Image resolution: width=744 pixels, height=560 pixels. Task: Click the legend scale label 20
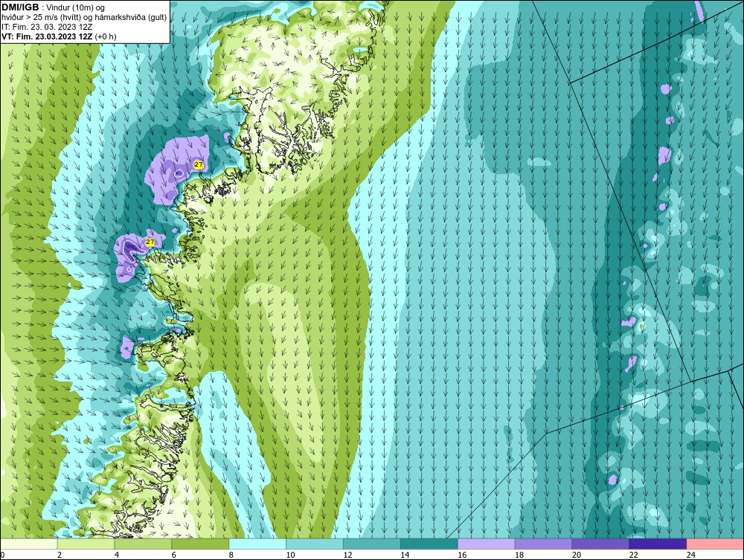577,555
